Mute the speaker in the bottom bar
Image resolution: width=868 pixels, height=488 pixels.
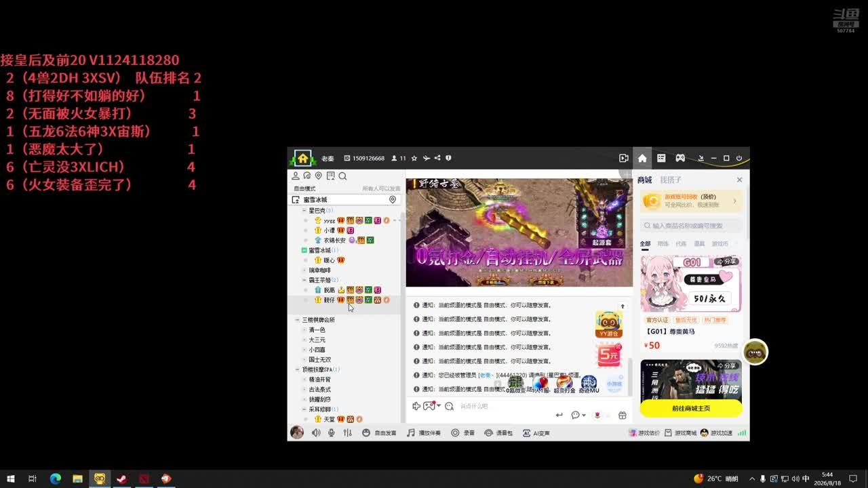316,432
